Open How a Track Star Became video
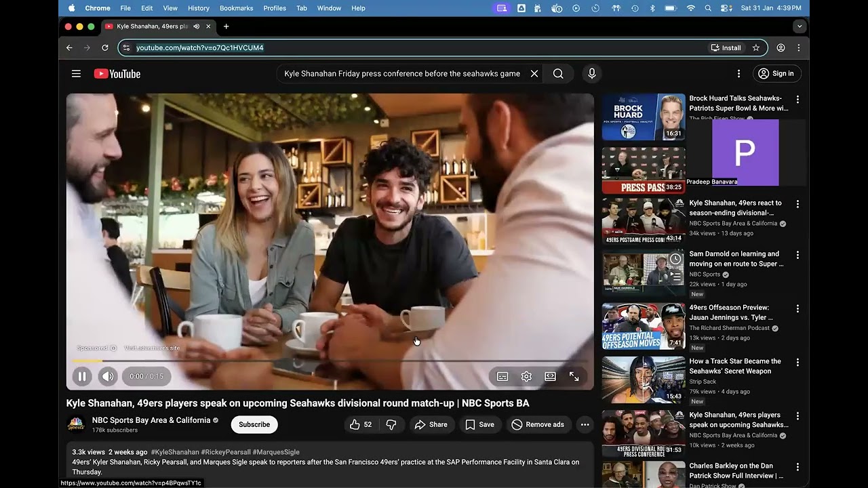The width and height of the screenshot is (868, 488). [x=735, y=366]
